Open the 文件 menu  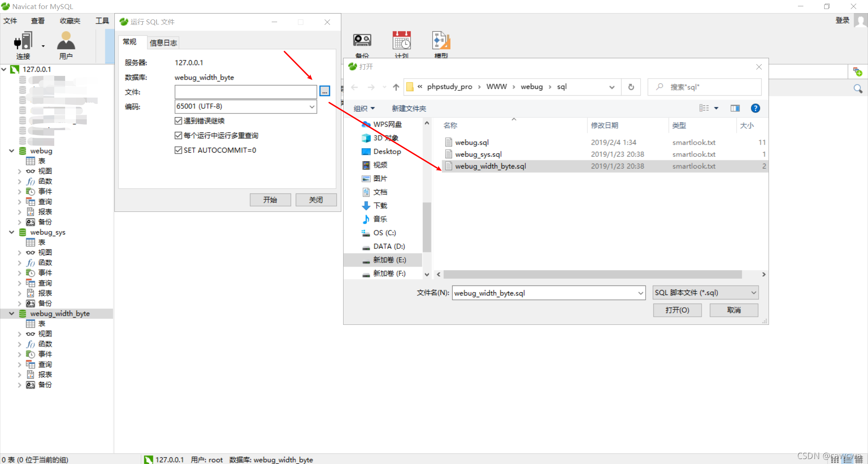coord(10,21)
